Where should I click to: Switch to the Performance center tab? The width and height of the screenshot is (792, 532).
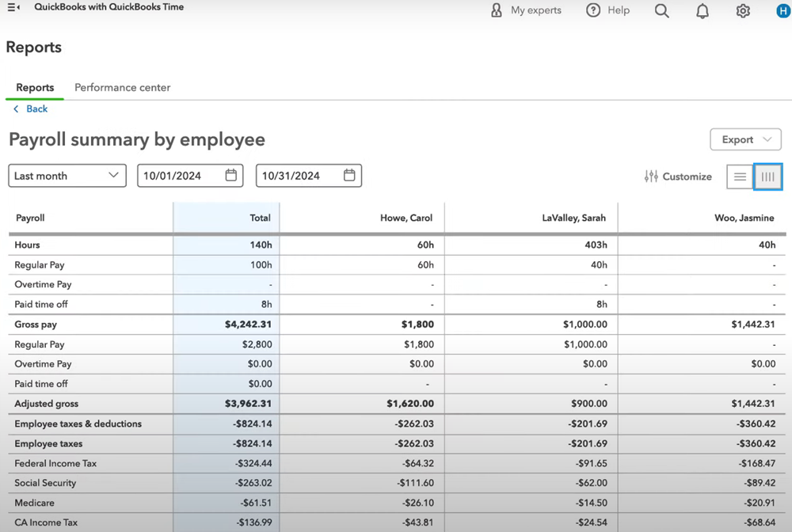click(x=122, y=87)
